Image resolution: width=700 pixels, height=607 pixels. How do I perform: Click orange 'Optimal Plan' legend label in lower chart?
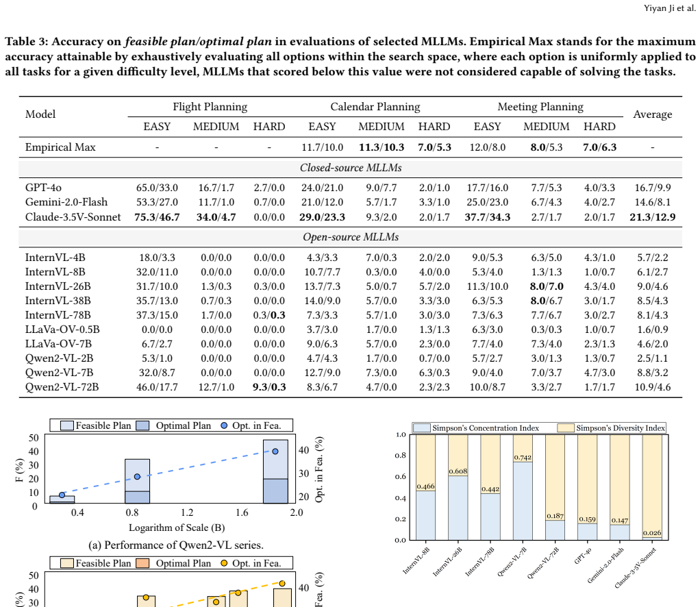point(183,563)
